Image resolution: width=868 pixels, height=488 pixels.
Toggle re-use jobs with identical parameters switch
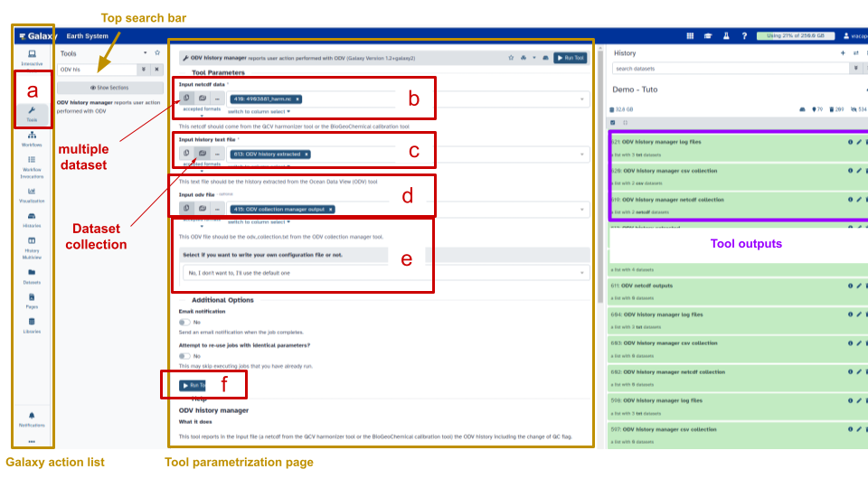(x=185, y=356)
